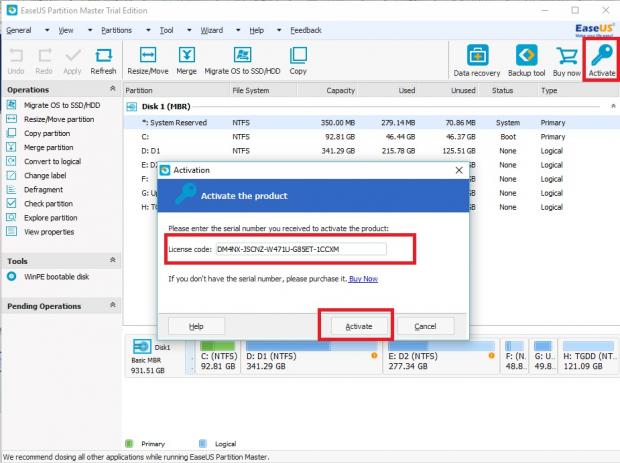
Task: Click the Activate button in dialog
Action: pos(358,326)
